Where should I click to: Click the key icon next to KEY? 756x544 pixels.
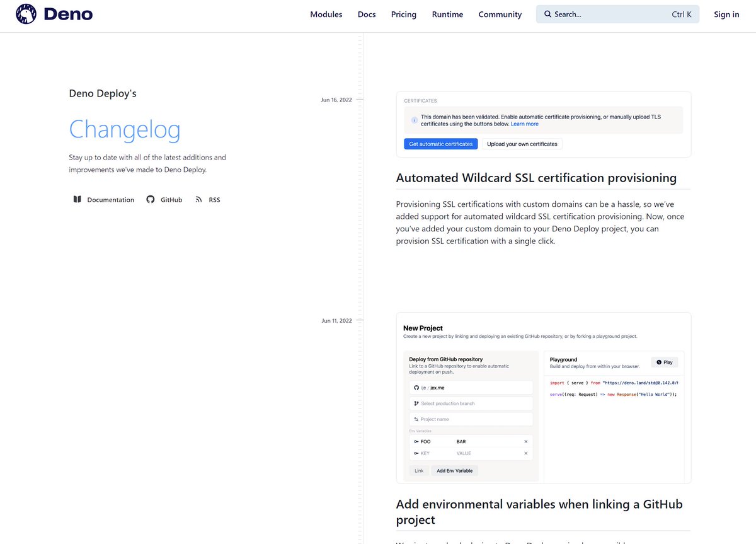(x=416, y=453)
